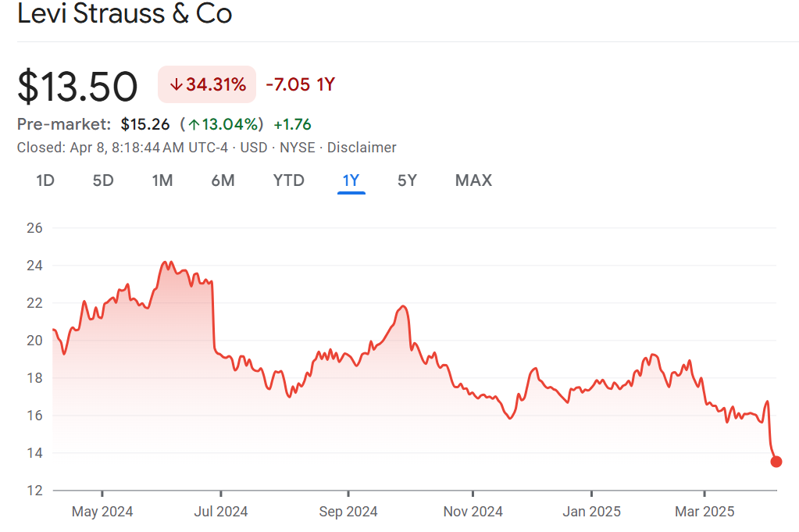Click the active 1Y tab
Image resolution: width=799 pixels, height=532 pixels.
tap(351, 180)
